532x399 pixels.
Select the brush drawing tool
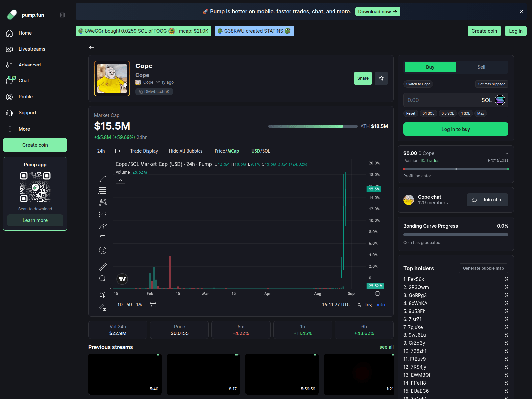coord(103,226)
